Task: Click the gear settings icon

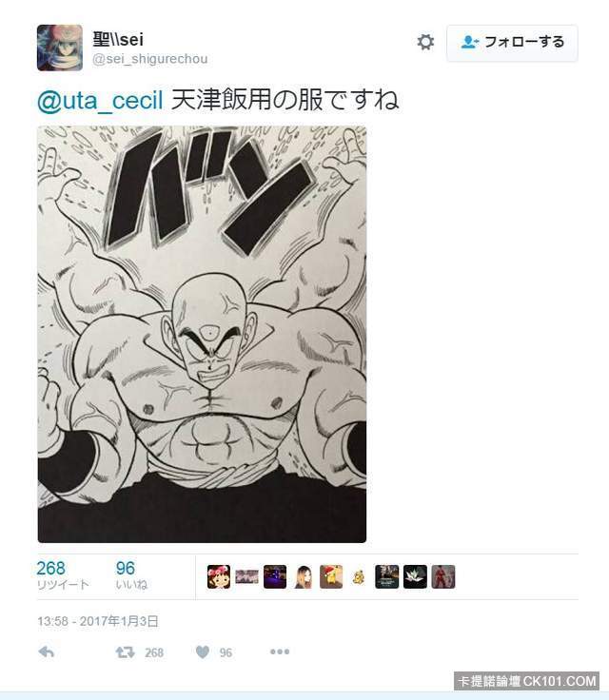Action: [425, 42]
